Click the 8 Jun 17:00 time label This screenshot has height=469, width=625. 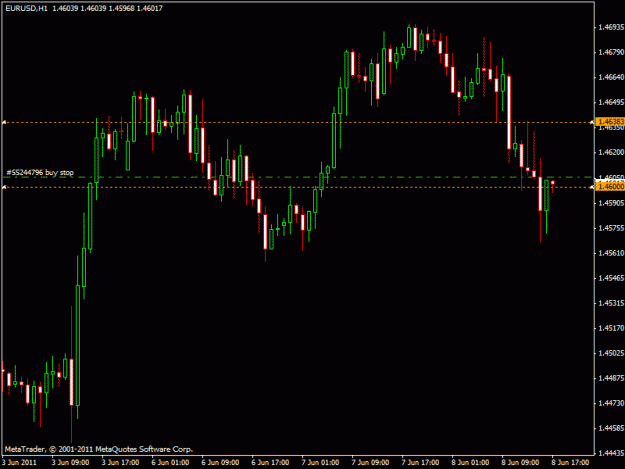(x=570, y=463)
